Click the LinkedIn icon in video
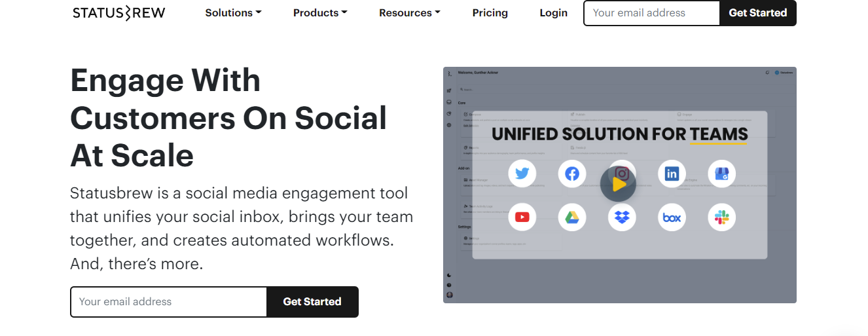868x336 pixels. tap(672, 174)
